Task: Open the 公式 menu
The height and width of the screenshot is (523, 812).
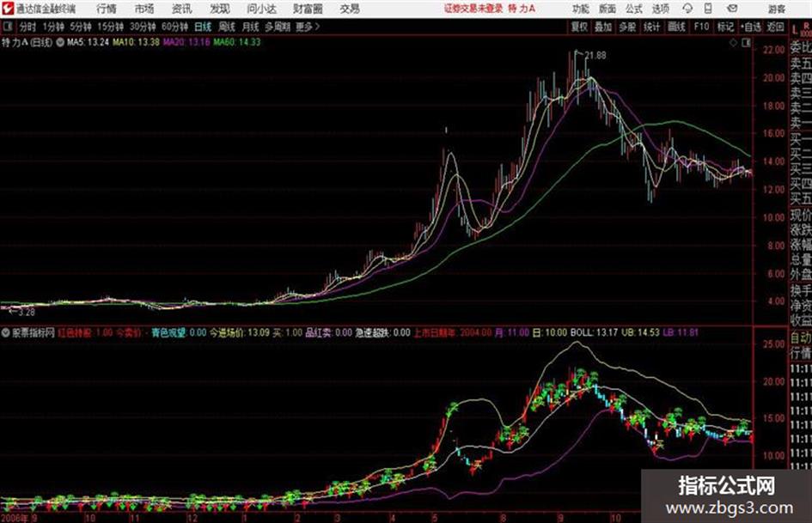Action: [633, 9]
